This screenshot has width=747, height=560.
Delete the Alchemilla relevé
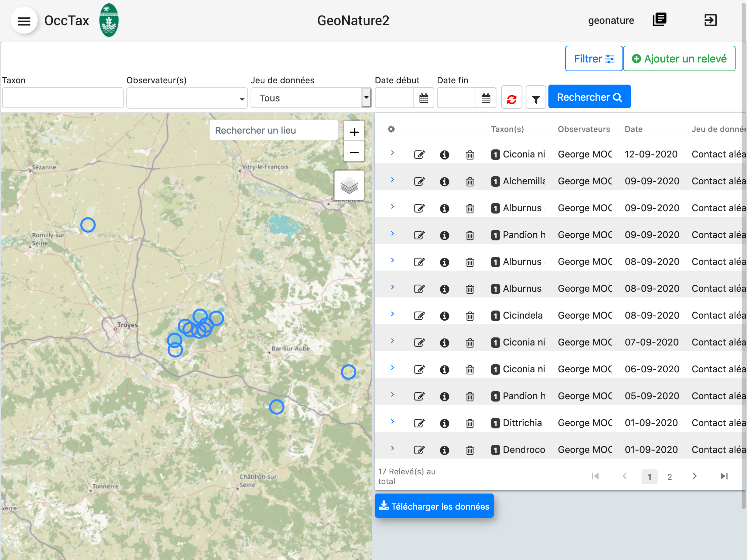pos(470,182)
